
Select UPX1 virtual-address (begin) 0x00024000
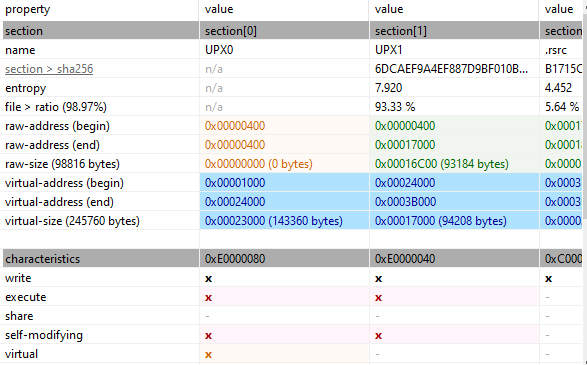[405, 183]
